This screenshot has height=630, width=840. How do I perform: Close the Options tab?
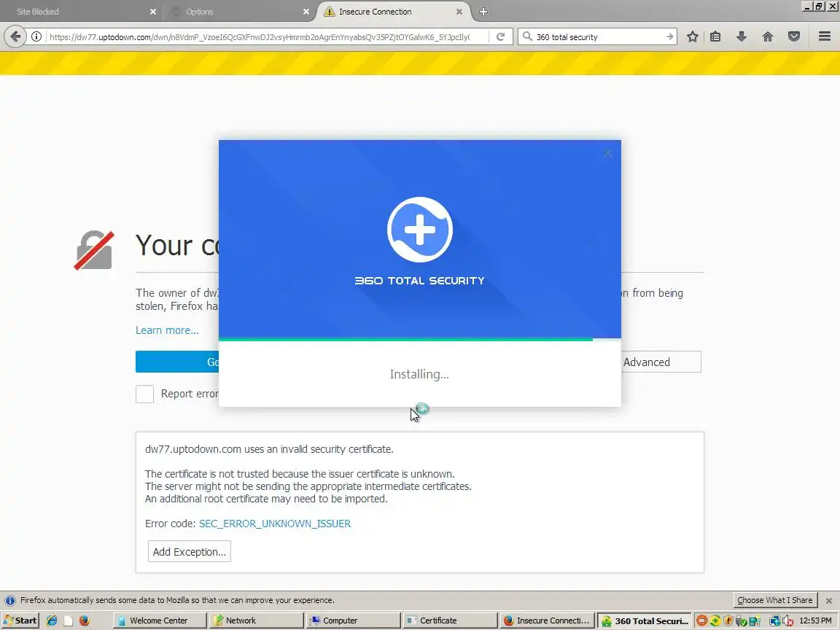306,11
